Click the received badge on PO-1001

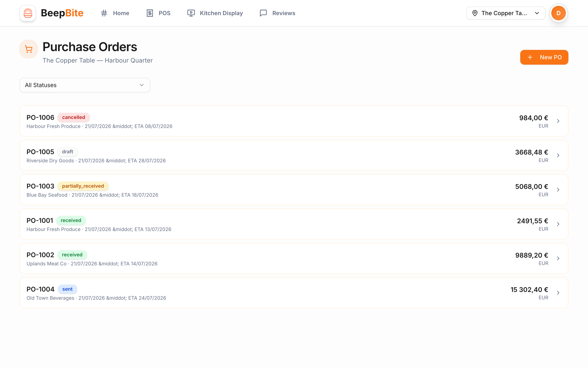tap(71, 220)
